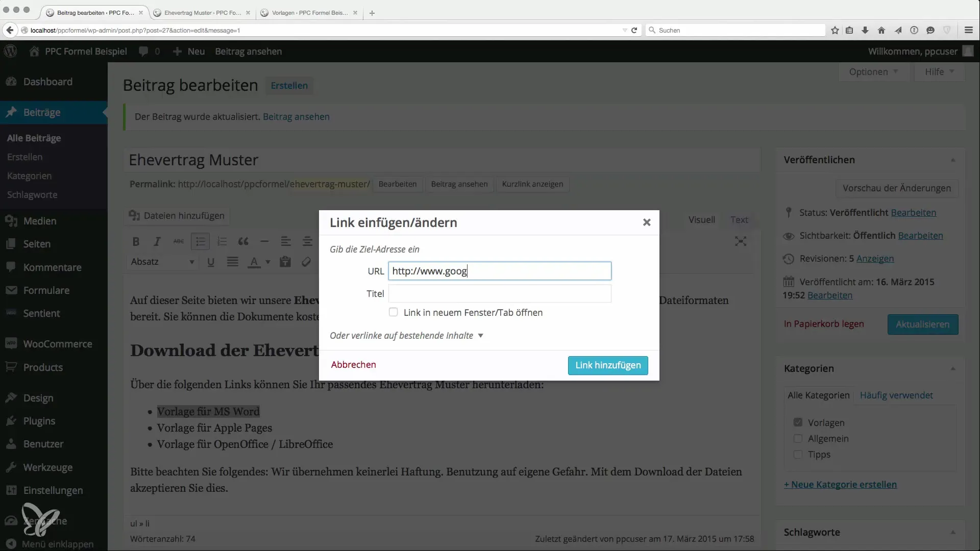Justify text alignment
This screenshot has width=980, height=551.
click(232, 262)
